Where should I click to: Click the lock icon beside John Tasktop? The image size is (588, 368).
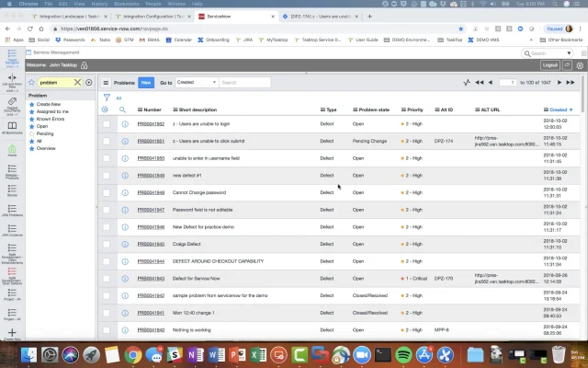84,65
